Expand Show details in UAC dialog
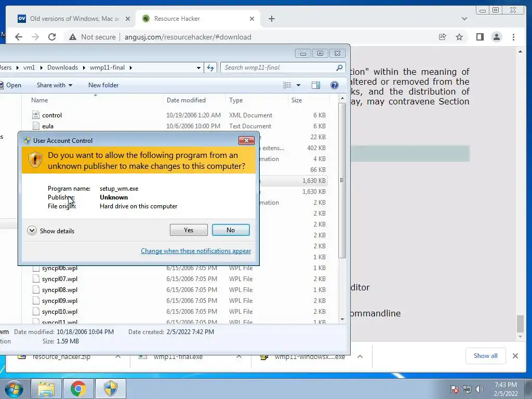532x399 pixels. (x=51, y=231)
